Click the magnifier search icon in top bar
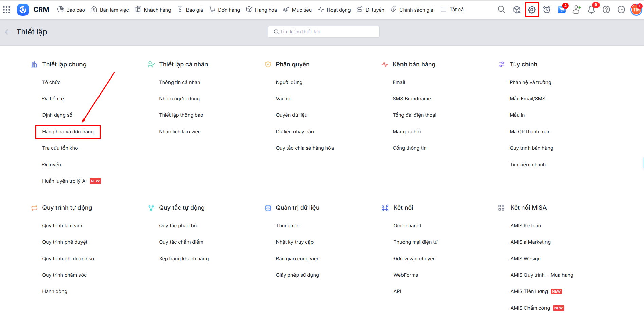644x324 pixels. 501,10
